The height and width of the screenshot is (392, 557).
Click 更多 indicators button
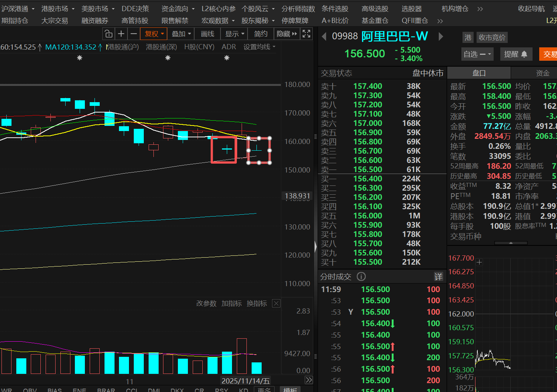(x=264, y=390)
